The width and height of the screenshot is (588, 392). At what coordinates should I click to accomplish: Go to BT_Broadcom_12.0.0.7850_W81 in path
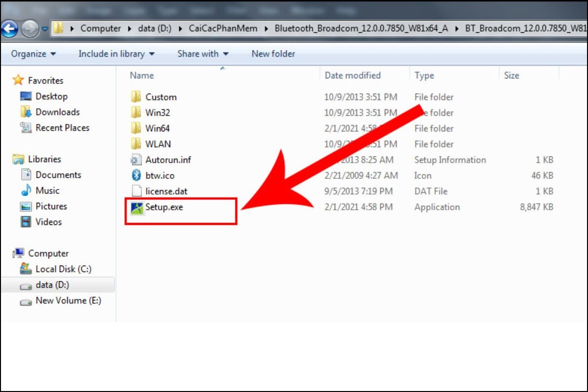(526, 28)
